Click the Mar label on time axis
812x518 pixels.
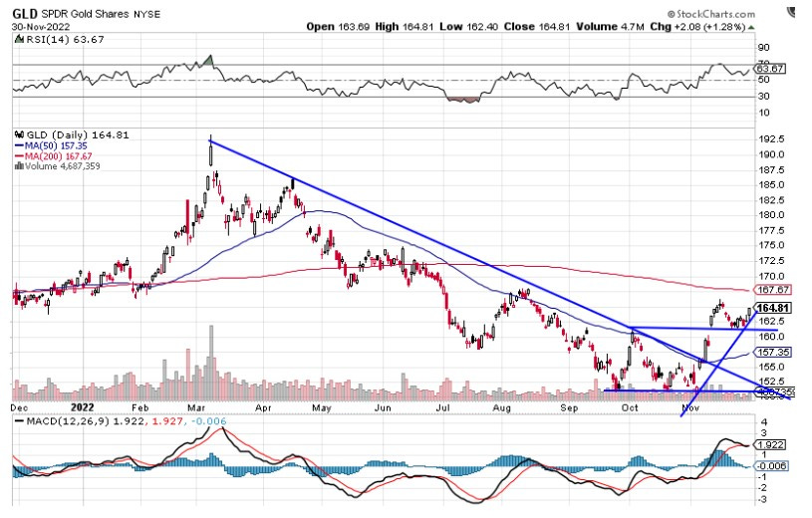[x=196, y=407]
